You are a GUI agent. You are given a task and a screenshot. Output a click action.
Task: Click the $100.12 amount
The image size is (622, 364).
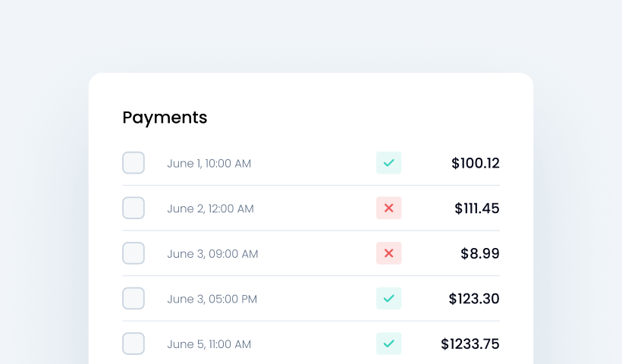(x=475, y=163)
